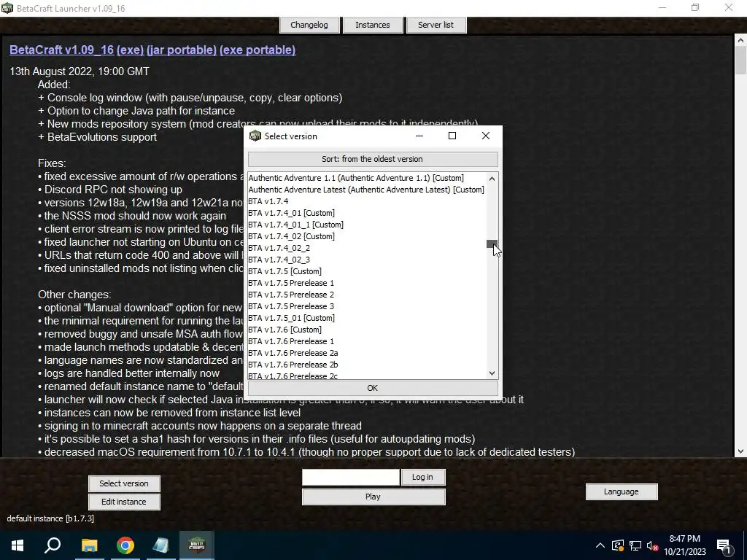This screenshot has height=560, width=747.
Task: Open the Changelog tab
Action: (x=309, y=25)
